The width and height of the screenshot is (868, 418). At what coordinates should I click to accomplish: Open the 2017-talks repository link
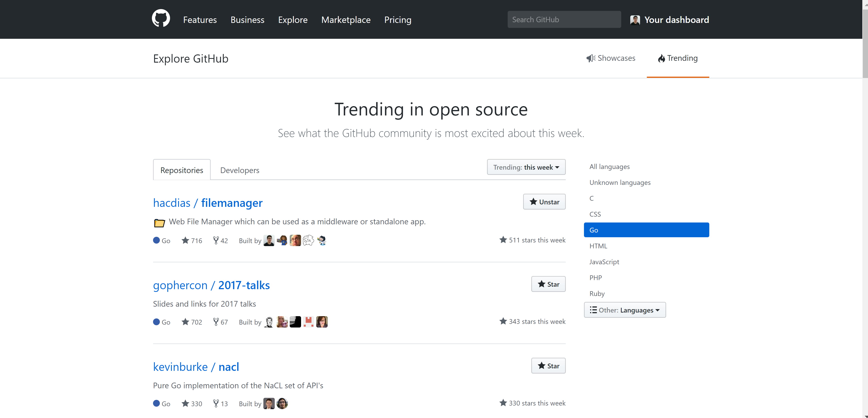coord(244,285)
